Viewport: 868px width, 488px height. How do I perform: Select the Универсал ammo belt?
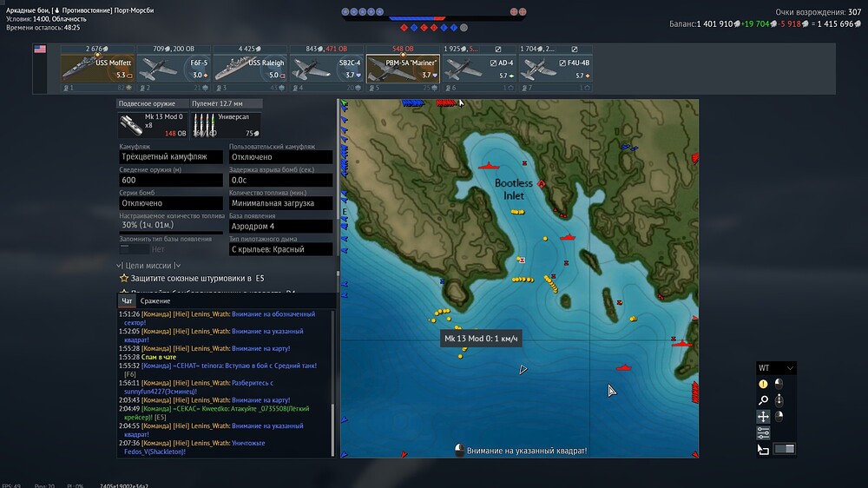226,125
